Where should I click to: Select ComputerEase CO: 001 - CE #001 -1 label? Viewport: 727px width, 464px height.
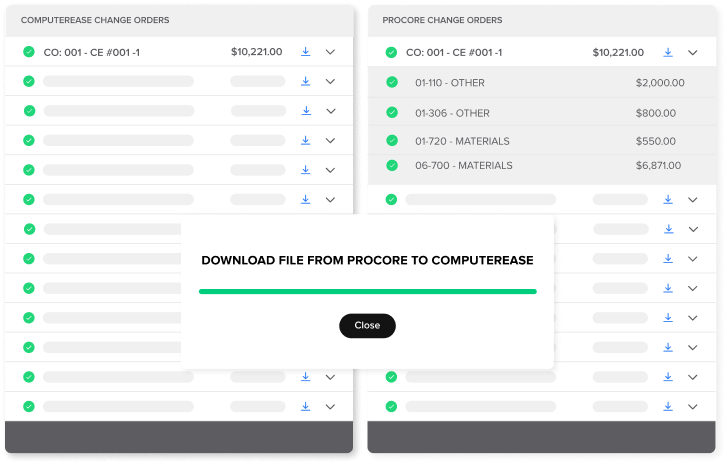(92, 52)
